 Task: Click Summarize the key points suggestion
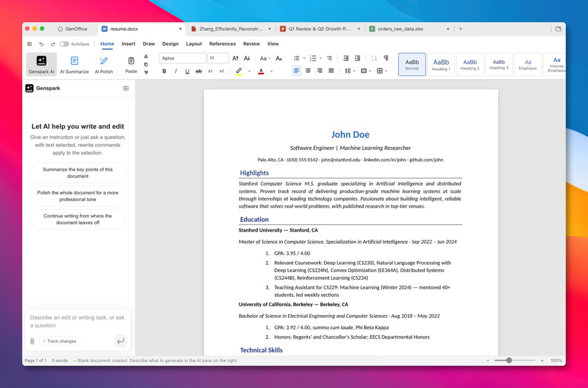tap(77, 173)
